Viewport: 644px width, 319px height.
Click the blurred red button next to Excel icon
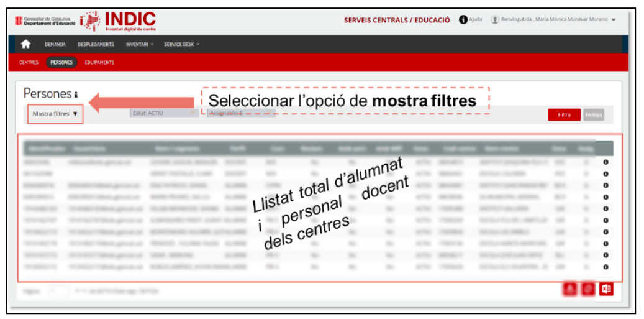(x=588, y=289)
